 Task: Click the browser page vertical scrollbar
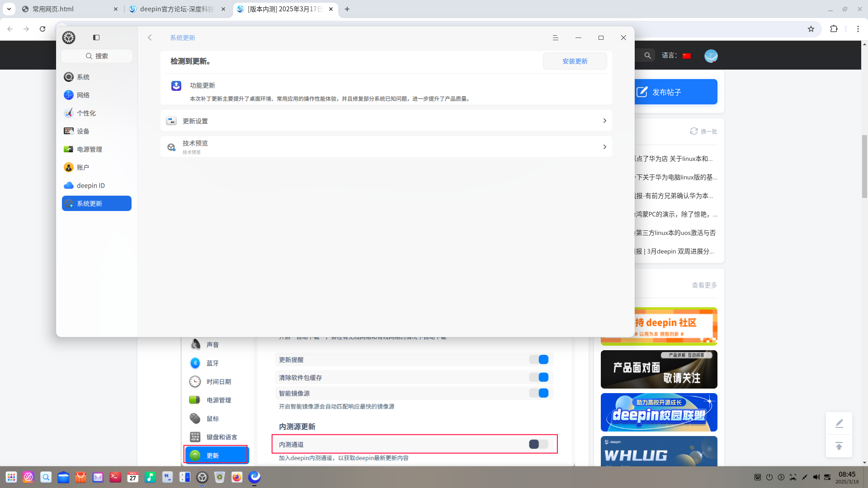[864, 166]
